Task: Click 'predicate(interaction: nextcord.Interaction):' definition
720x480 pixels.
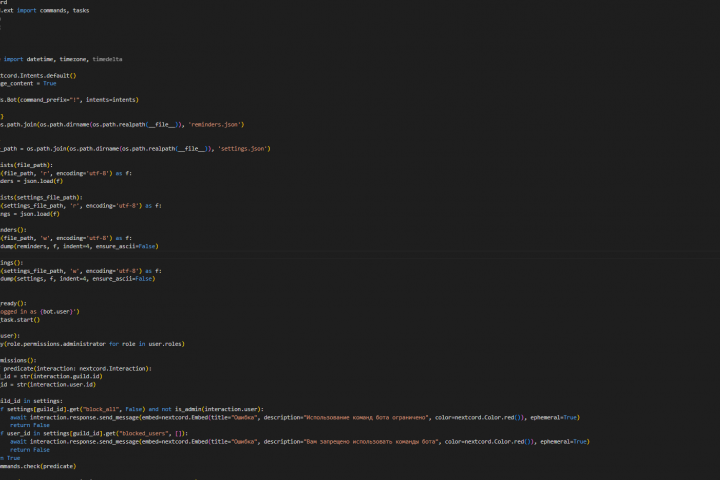Action: point(78,368)
